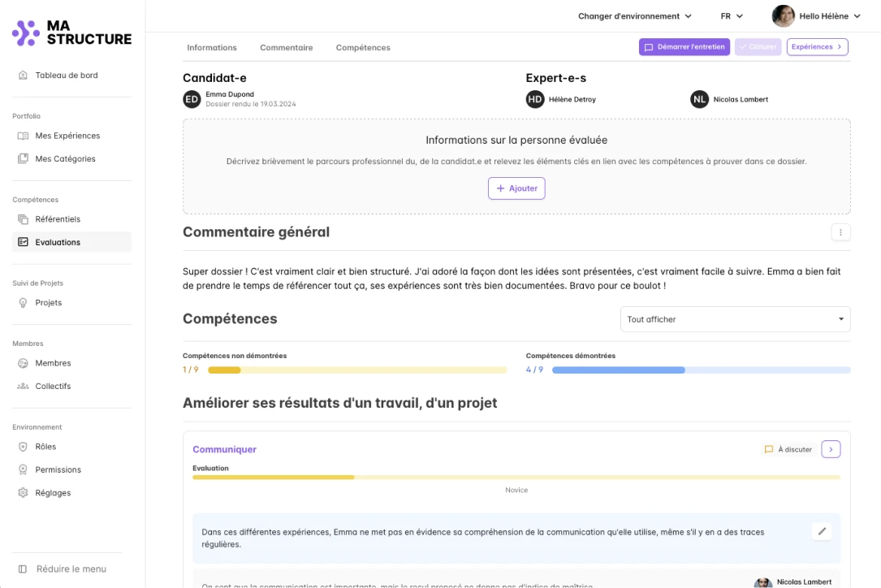Click the Tableau de bord sidebar icon
The width and height of the screenshot is (881, 588).
(x=23, y=76)
